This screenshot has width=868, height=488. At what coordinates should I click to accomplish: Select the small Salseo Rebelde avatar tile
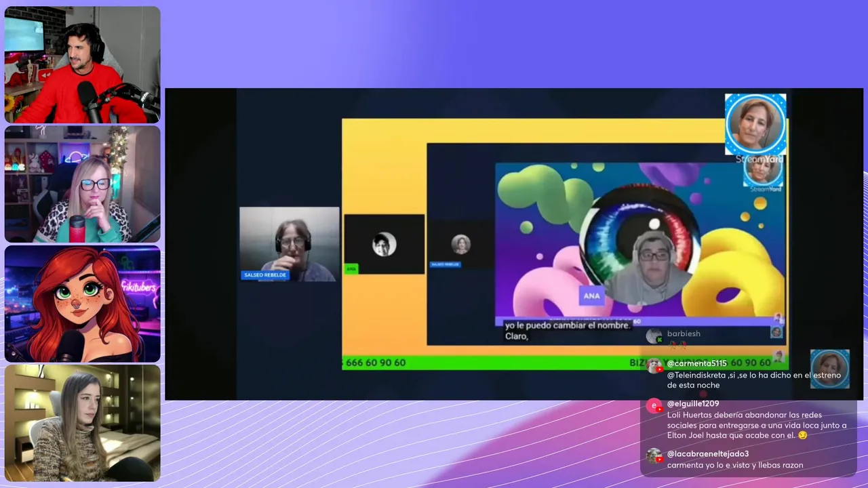pyautogui.click(x=461, y=244)
